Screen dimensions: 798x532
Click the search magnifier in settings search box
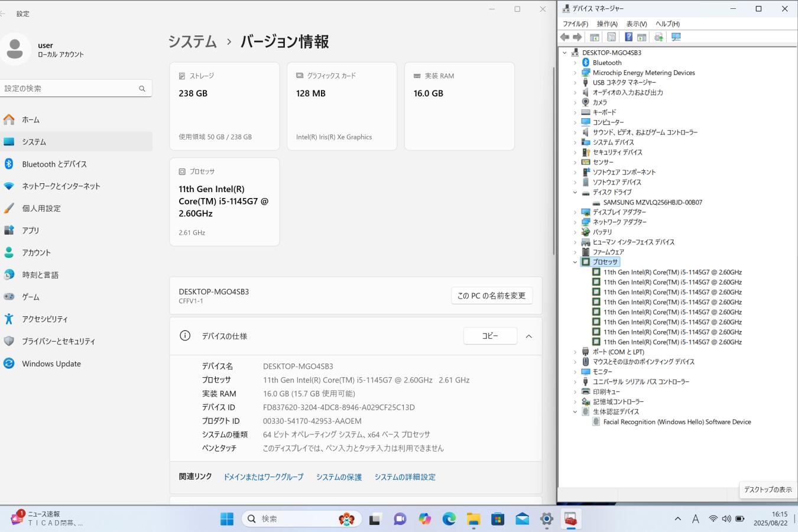(x=142, y=89)
